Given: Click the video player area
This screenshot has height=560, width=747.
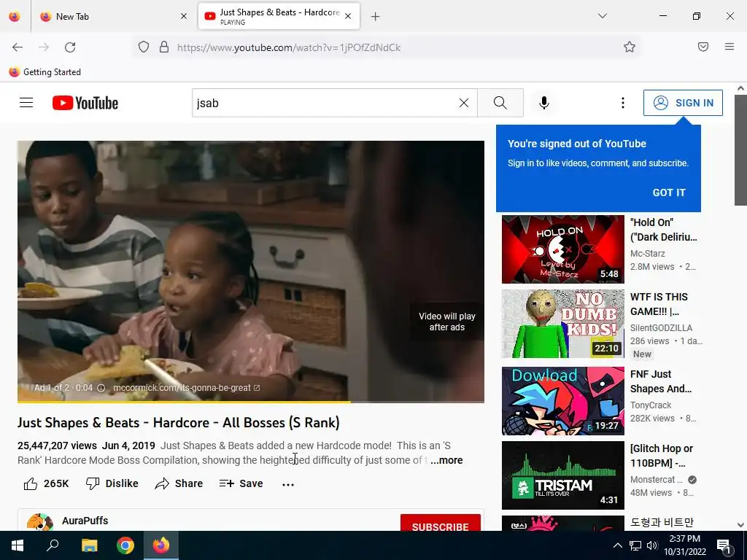Looking at the screenshot, I should (x=251, y=271).
